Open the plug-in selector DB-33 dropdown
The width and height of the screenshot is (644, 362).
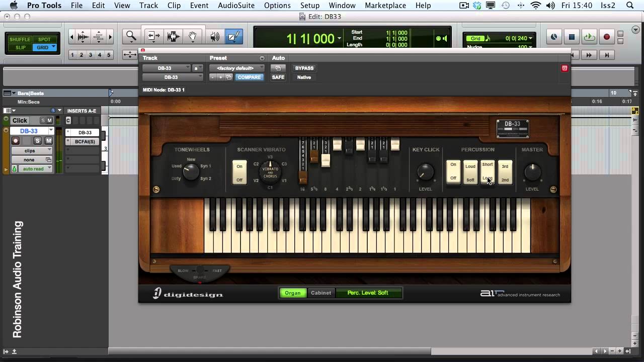(x=173, y=77)
